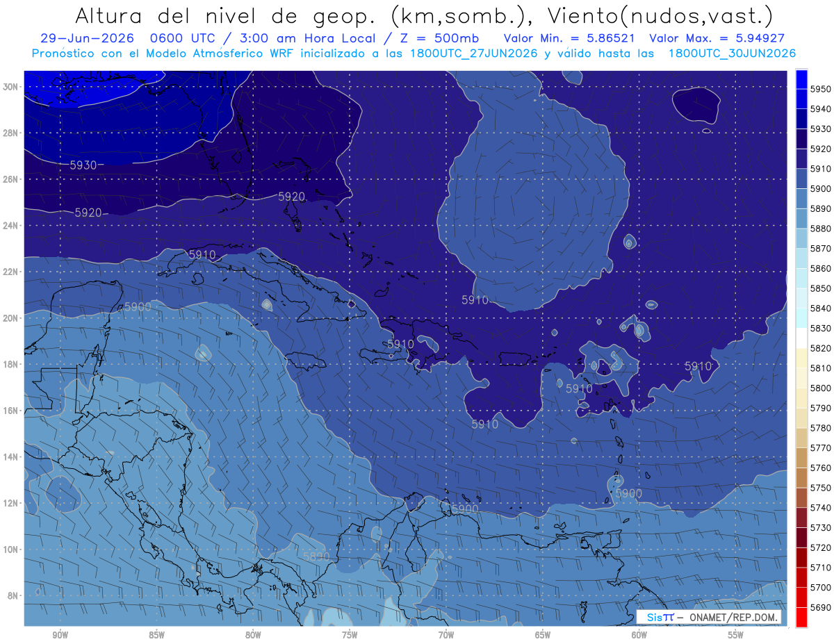Click the '10N' latitude axis label

[11, 549]
